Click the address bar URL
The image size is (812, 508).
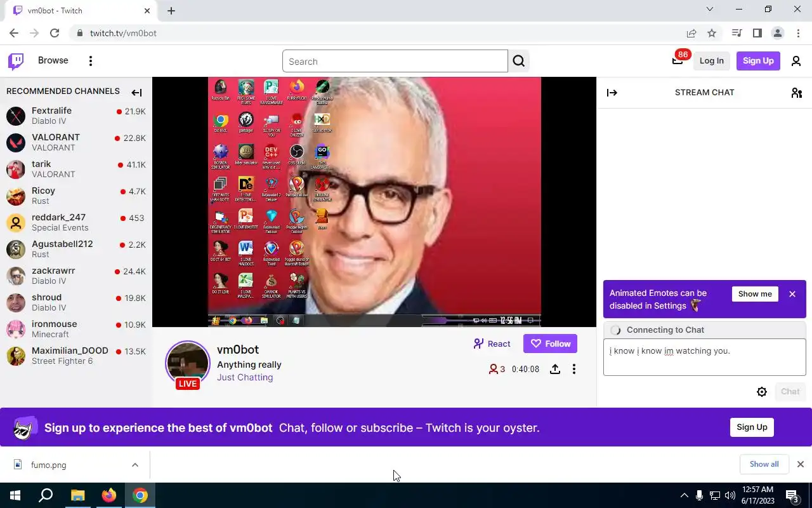(x=123, y=33)
